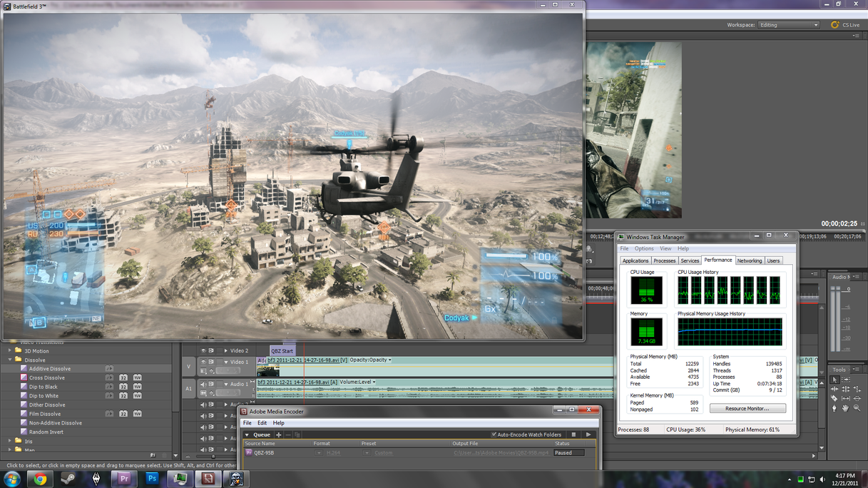This screenshot has height=488, width=868.
Task: Switch to Battlefield 3 in the taskbar
Action: pyautogui.click(x=236, y=479)
